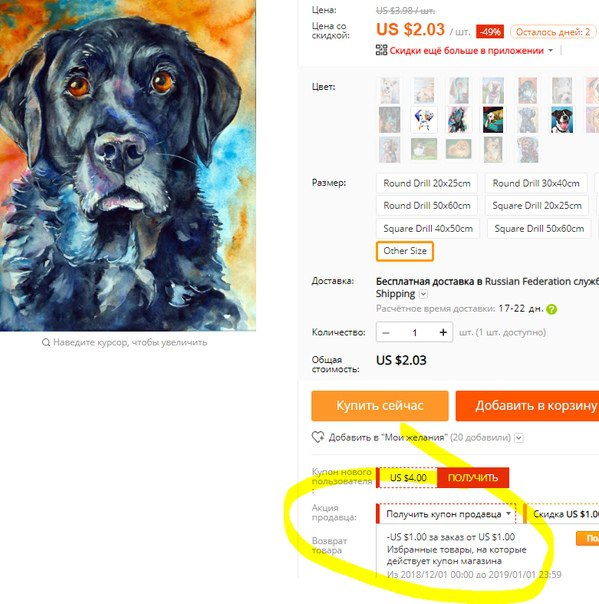This screenshot has width=599, height=604.
Task: Click the green delivery time help icon
Action: [552, 309]
